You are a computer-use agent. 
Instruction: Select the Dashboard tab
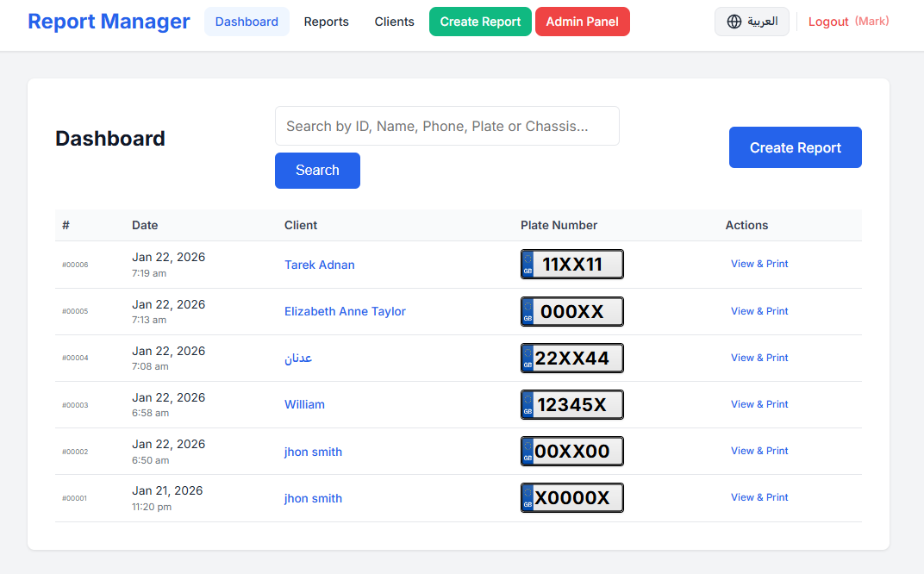coord(247,21)
